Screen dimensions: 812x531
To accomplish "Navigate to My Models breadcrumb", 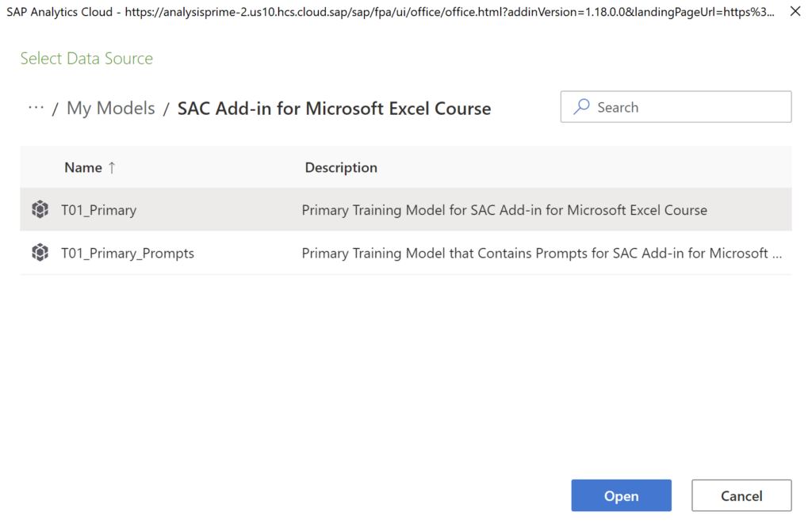I will click(x=111, y=108).
